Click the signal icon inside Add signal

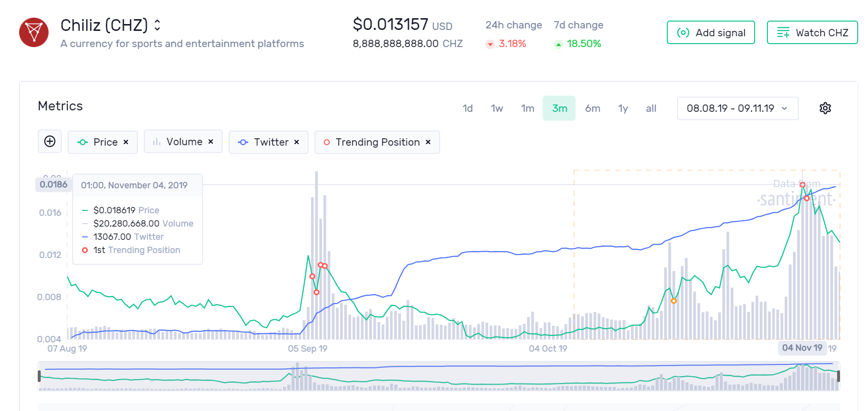[x=683, y=33]
